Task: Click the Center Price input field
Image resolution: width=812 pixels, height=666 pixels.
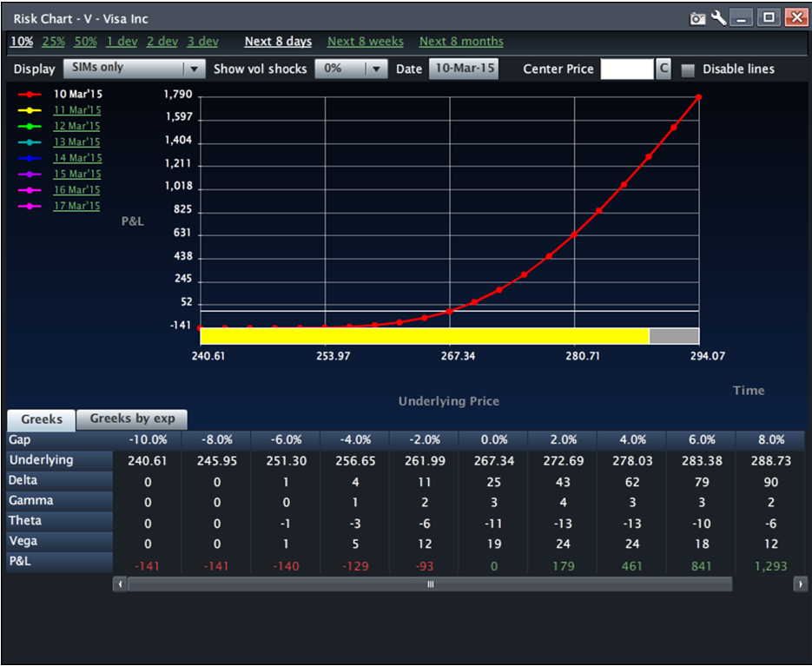Action: click(626, 69)
